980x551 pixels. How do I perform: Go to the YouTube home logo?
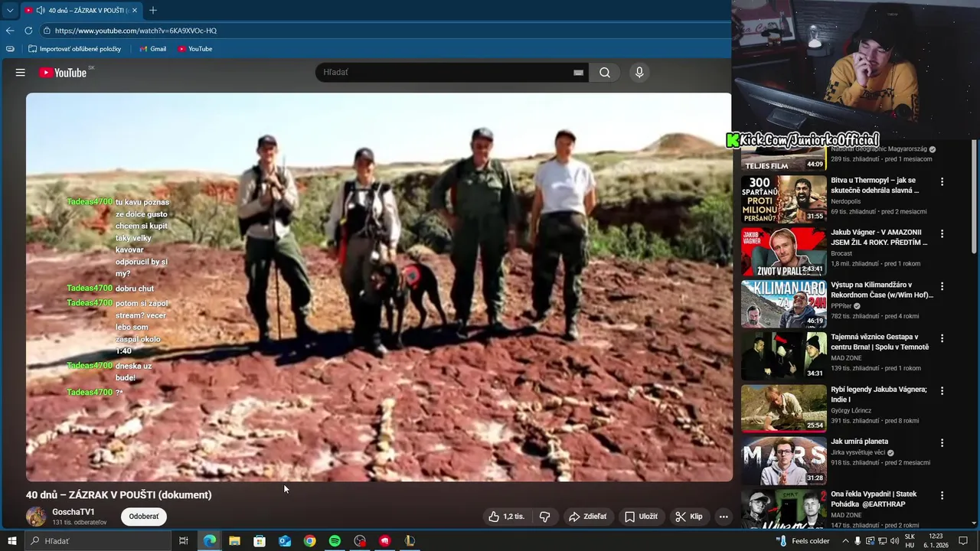pyautogui.click(x=63, y=73)
